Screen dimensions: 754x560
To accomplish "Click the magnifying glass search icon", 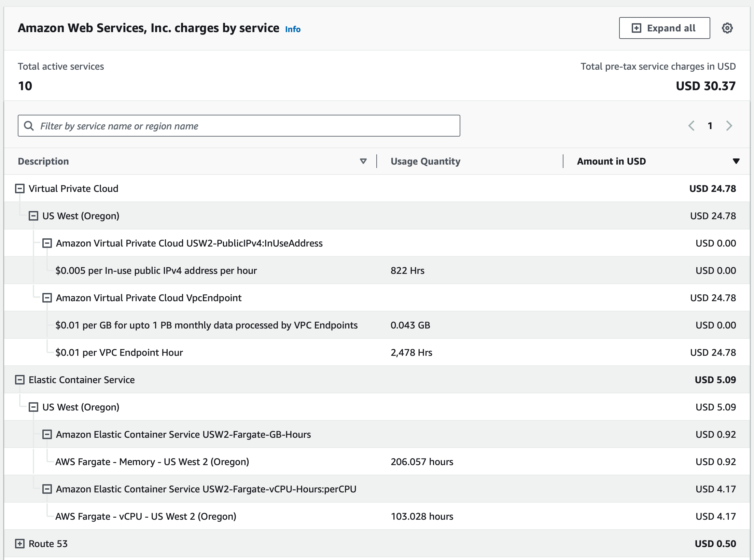I will click(28, 126).
